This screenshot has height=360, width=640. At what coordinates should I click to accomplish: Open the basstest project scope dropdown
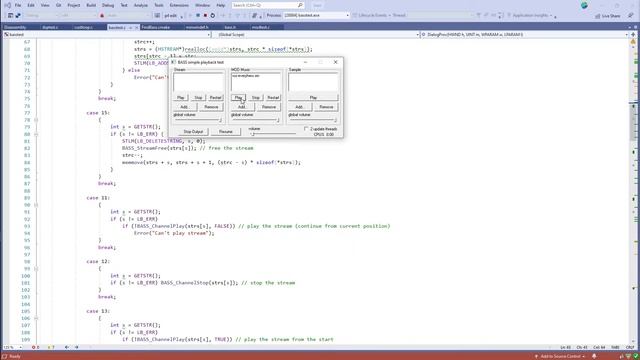click(107, 35)
